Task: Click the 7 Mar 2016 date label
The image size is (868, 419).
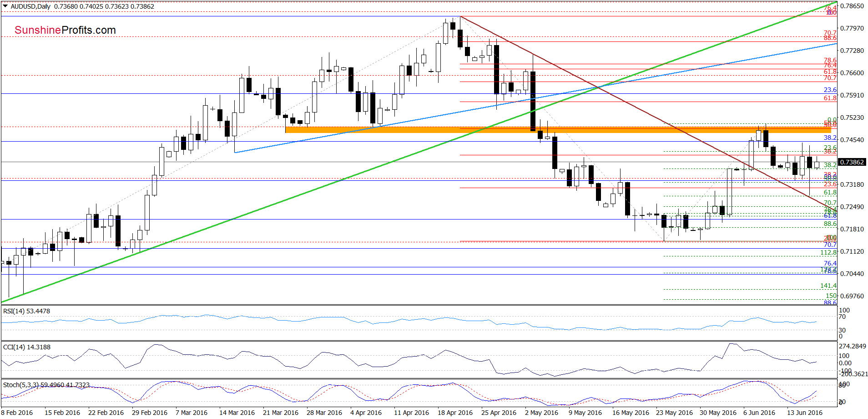Action: pos(192,413)
